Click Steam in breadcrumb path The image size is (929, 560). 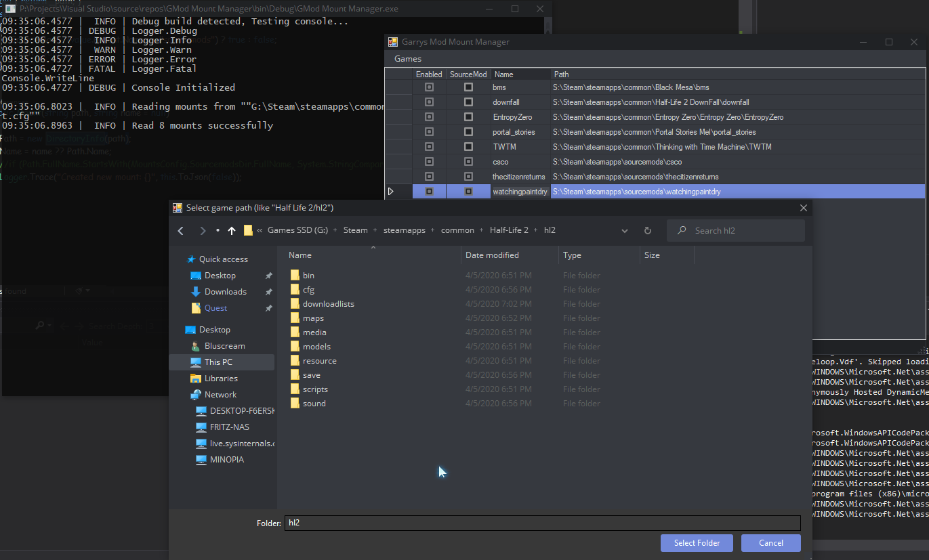tap(355, 230)
